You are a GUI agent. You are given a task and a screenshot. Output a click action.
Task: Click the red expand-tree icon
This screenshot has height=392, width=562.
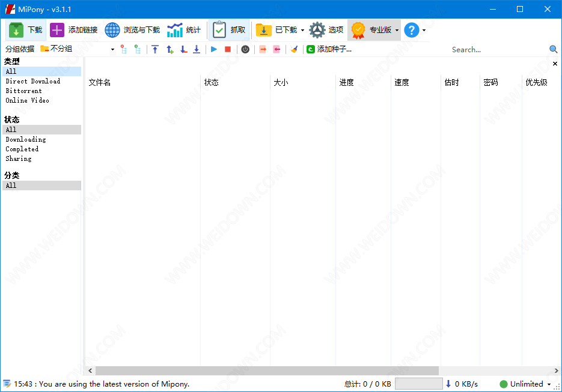124,49
